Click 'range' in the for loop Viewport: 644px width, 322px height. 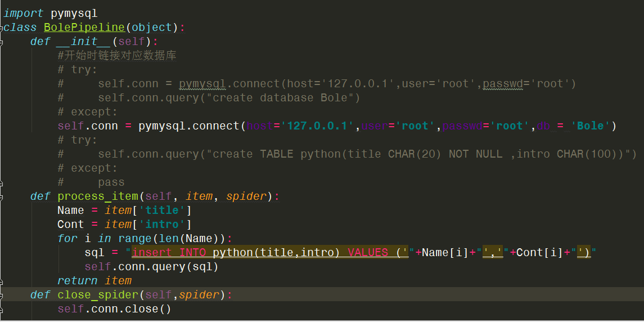135,239
